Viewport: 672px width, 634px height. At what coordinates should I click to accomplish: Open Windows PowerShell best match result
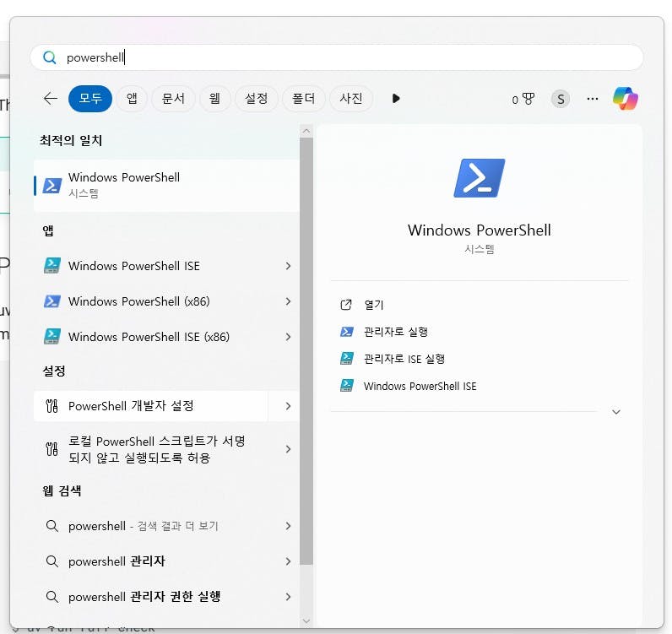(x=166, y=186)
